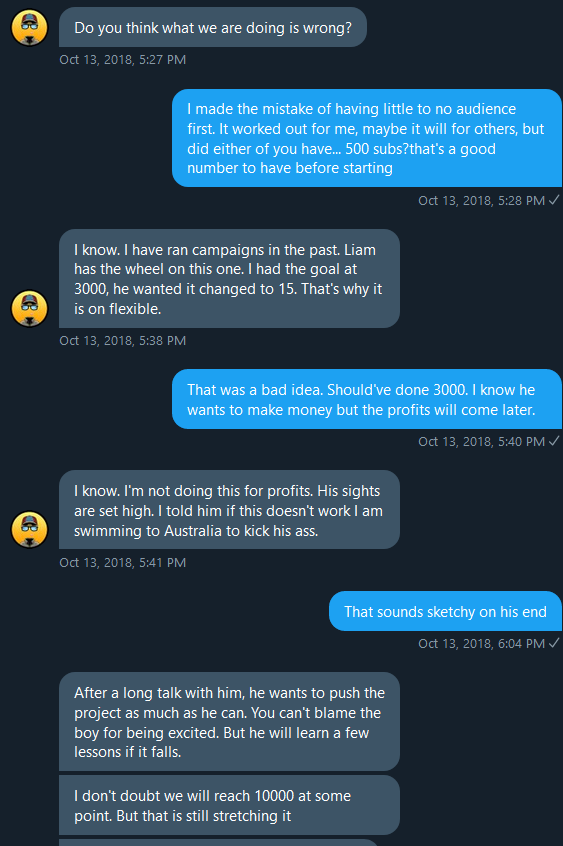Click the Oct 13, 2018, 5:28 PM timestamp
This screenshot has height=846, width=563.
[x=481, y=200]
